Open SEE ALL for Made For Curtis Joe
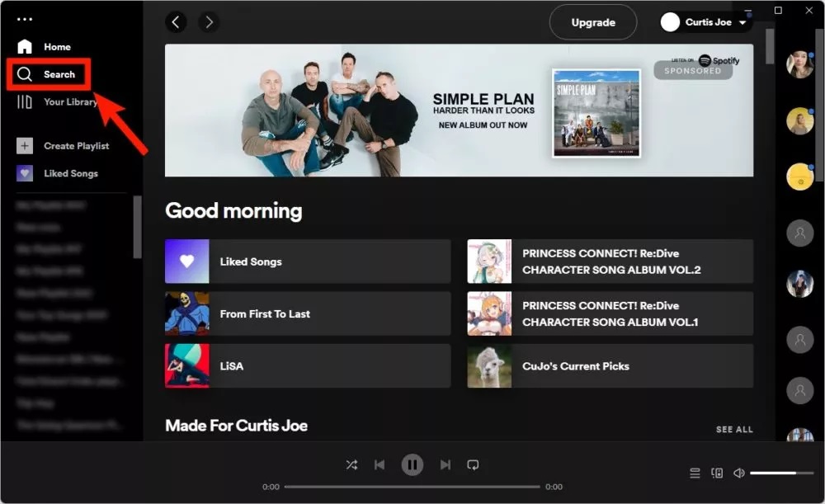The width and height of the screenshot is (825, 504). click(734, 429)
